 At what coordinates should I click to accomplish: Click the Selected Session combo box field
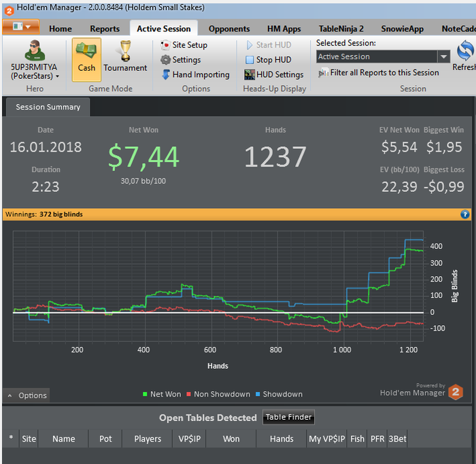377,56
